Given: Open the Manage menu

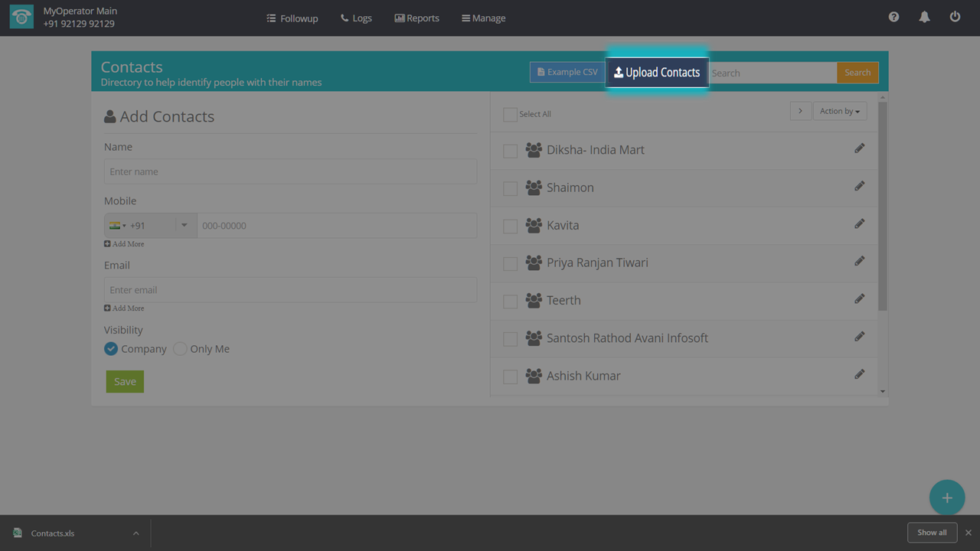Looking at the screenshot, I should [x=483, y=18].
